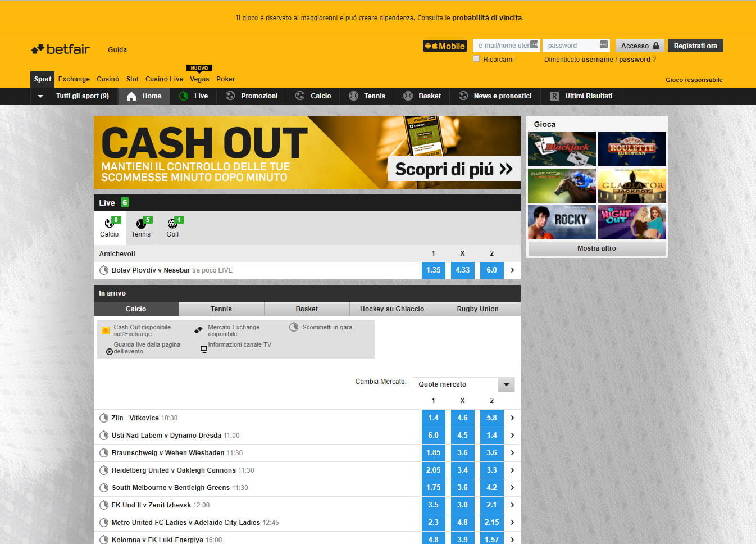Open the Frankie Dettori horse racing thumbnail
756x544 pixels.
coord(562,186)
